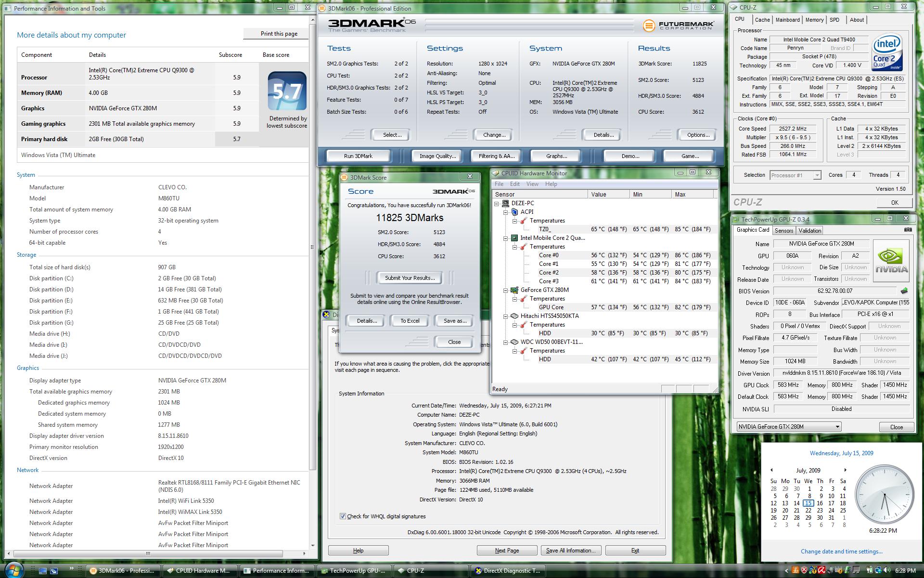This screenshot has height=578, width=924.
Task: Click the Futuremark logo in 3DMark06
Action: click(x=679, y=25)
